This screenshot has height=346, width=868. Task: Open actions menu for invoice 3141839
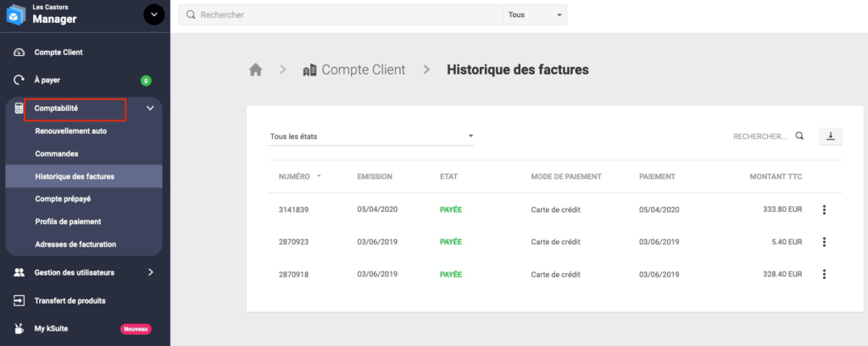click(824, 209)
